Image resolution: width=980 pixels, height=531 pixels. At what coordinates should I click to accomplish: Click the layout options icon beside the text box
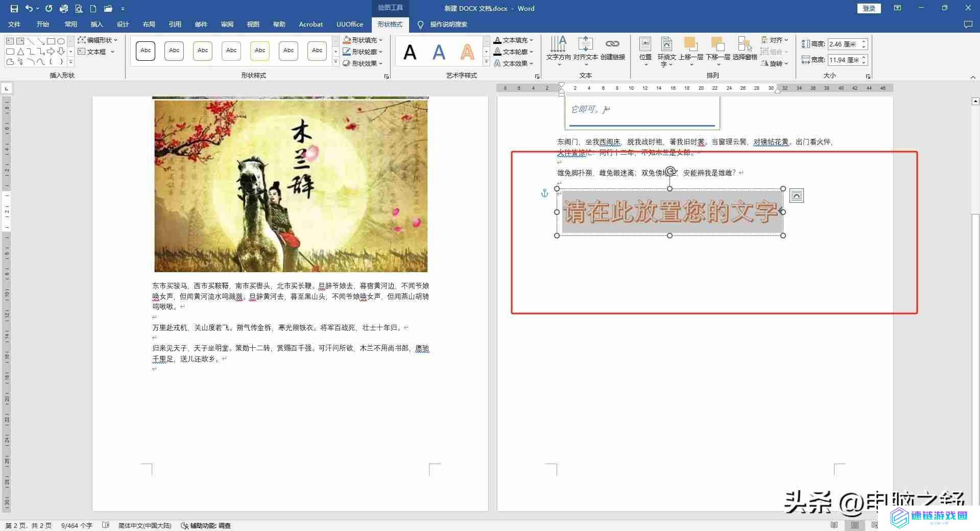click(796, 196)
